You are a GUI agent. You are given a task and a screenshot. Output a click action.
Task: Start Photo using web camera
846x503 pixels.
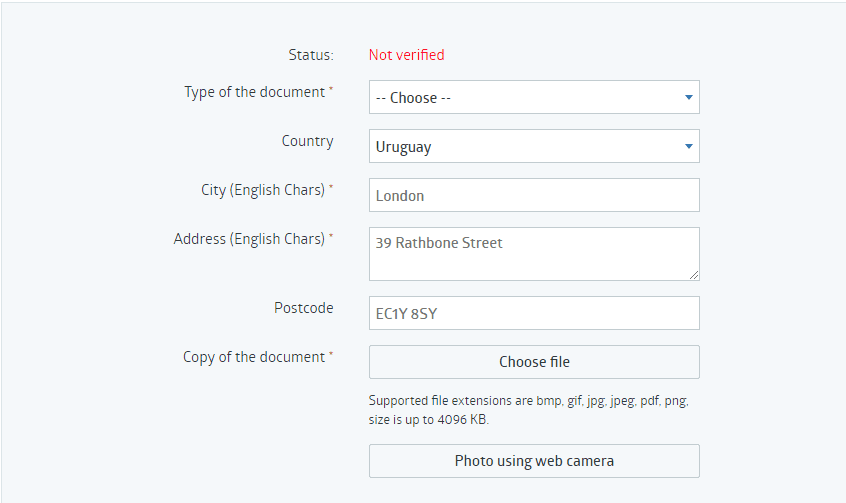[534, 461]
